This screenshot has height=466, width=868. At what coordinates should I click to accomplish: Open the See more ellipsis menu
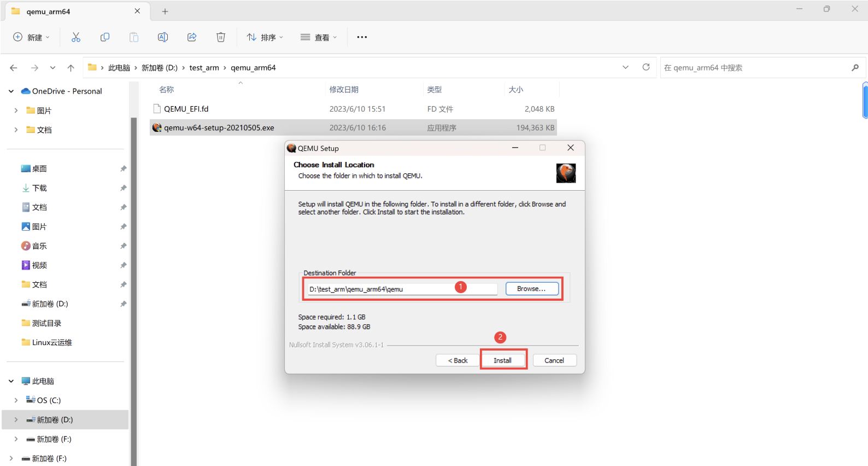362,37
